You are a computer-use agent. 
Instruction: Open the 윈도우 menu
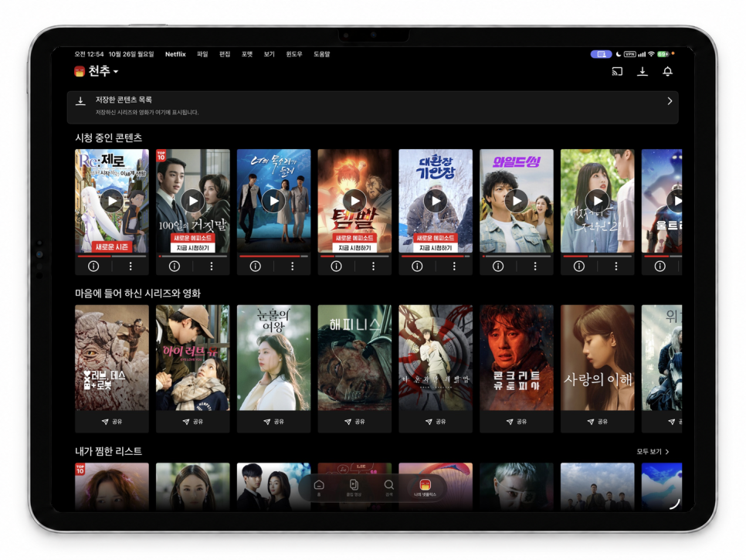(294, 54)
